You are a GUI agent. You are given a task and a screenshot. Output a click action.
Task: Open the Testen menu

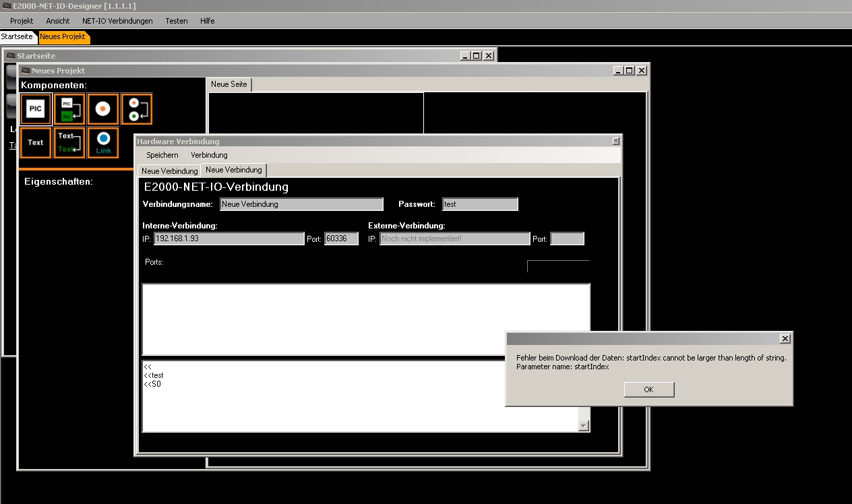point(177,21)
